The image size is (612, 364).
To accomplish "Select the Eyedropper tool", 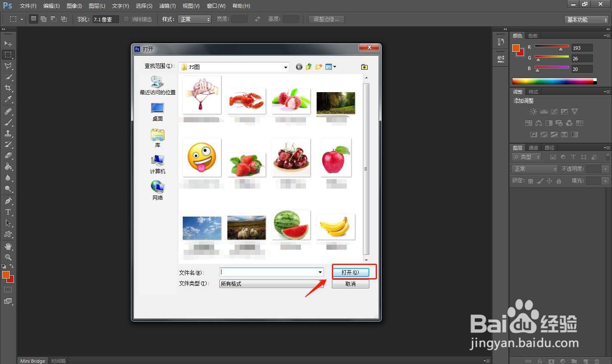I will pyautogui.click(x=8, y=99).
